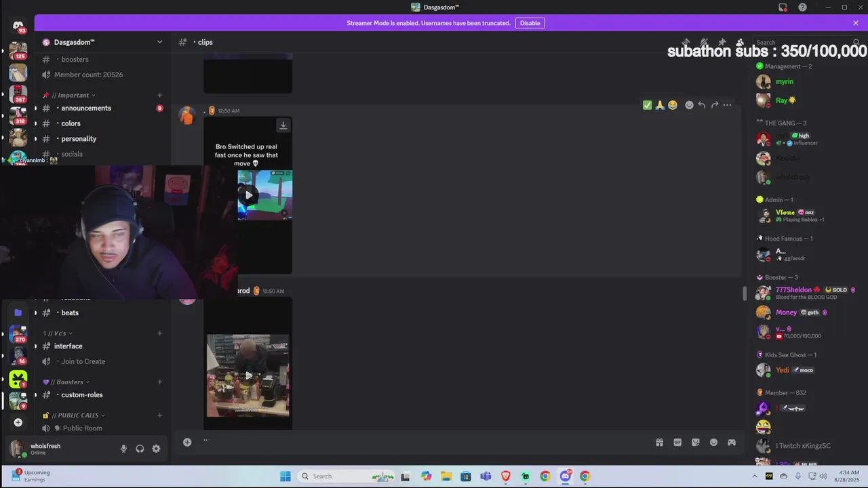This screenshot has width=868, height=488.
Task: React with the praying hands emoji
Action: 660,105
